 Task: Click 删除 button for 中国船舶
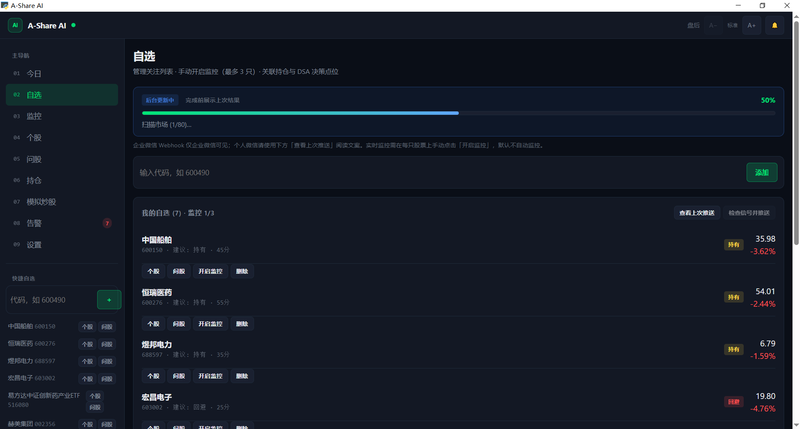(242, 271)
